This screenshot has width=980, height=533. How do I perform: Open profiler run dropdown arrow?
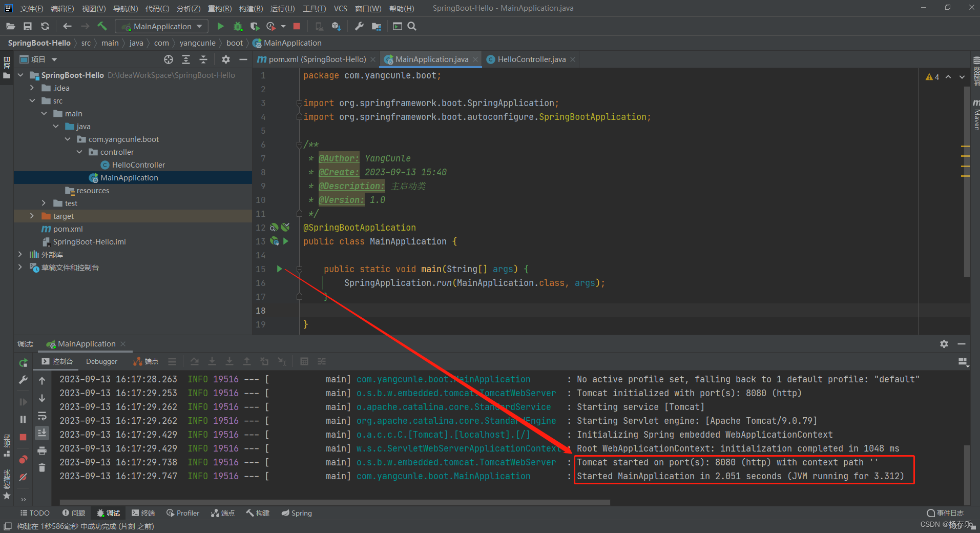pyautogui.click(x=283, y=26)
